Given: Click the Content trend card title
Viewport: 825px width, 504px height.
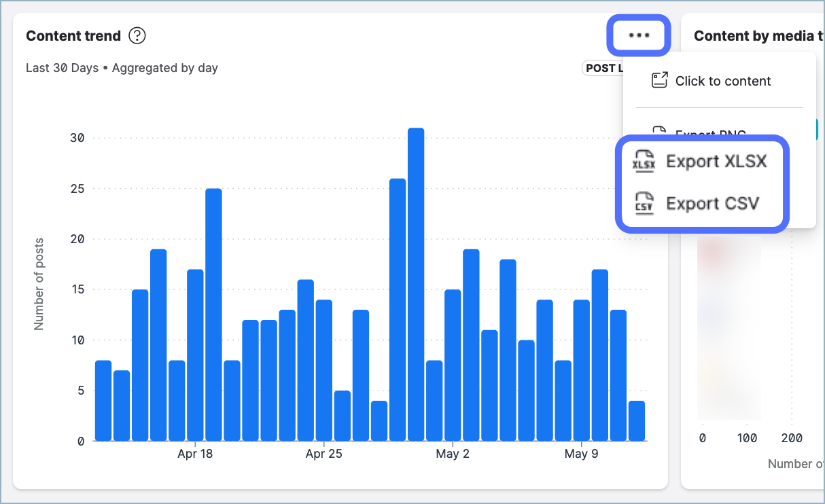Looking at the screenshot, I should pyautogui.click(x=72, y=35).
